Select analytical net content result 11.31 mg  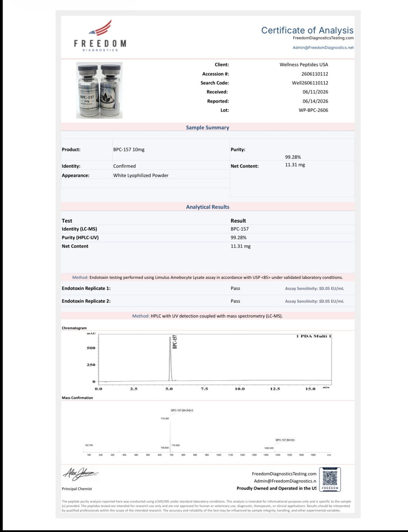point(240,246)
